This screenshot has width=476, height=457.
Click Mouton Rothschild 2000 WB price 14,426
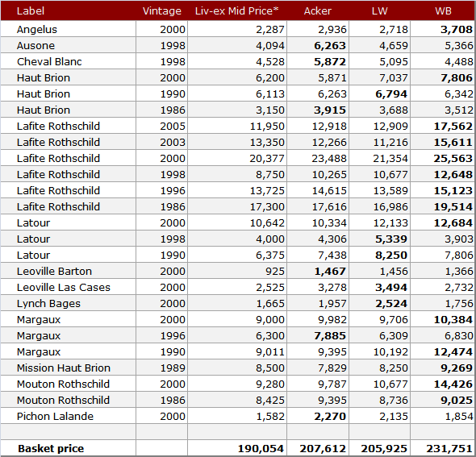(x=453, y=384)
